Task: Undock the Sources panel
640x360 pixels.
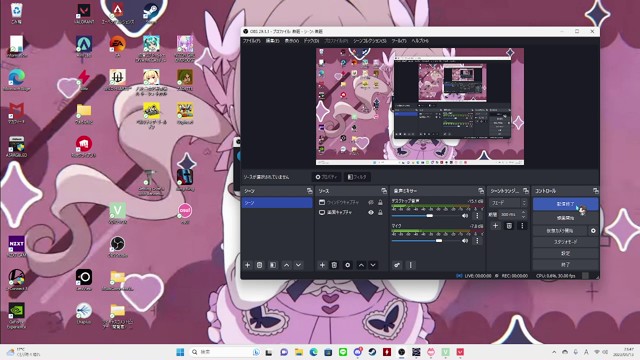Action: click(384, 191)
